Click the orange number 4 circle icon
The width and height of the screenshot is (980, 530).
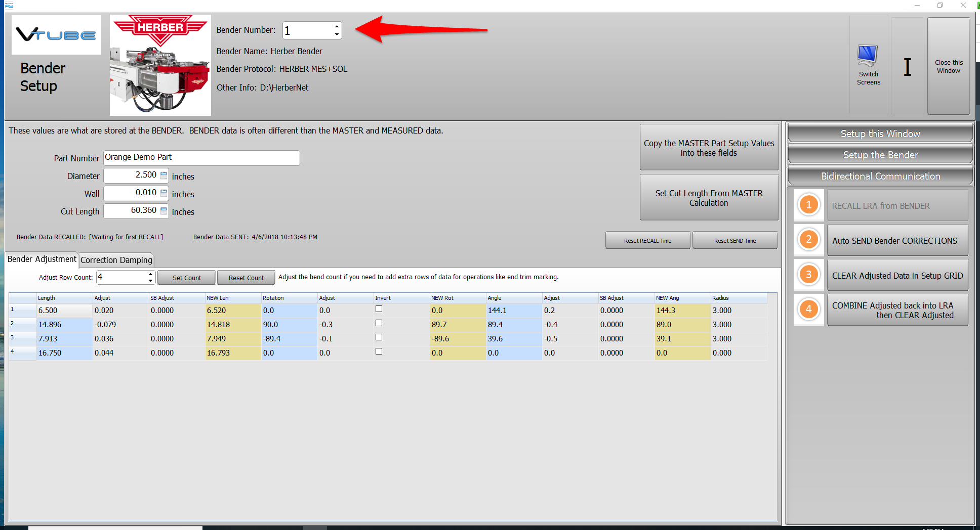click(808, 310)
